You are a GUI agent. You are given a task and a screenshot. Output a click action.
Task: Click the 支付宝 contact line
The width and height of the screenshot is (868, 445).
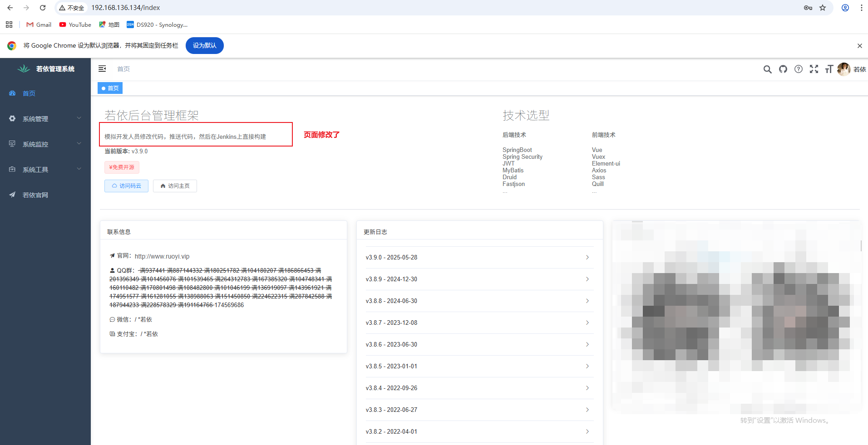(x=134, y=334)
